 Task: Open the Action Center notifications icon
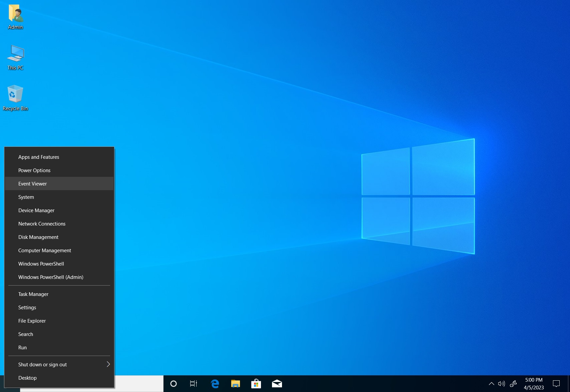point(556,384)
